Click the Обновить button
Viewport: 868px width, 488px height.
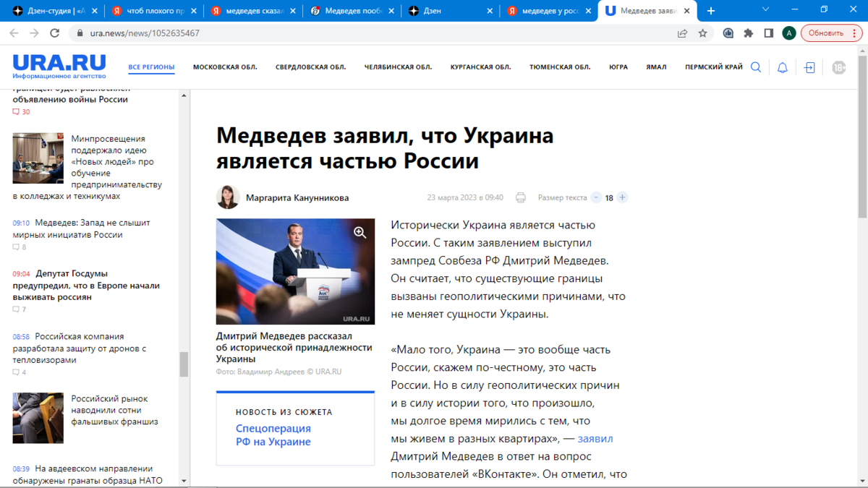[826, 33]
